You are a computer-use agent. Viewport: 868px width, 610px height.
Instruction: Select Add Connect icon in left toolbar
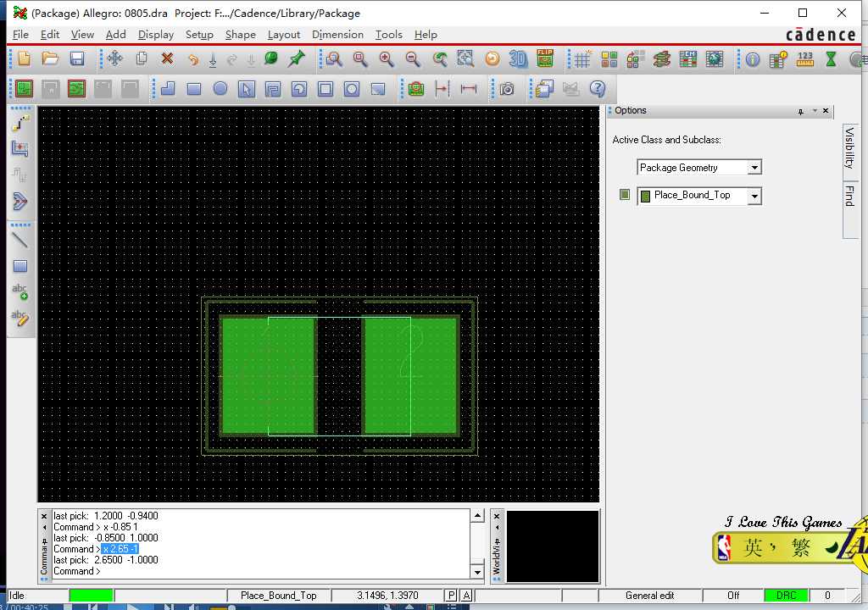[20, 123]
